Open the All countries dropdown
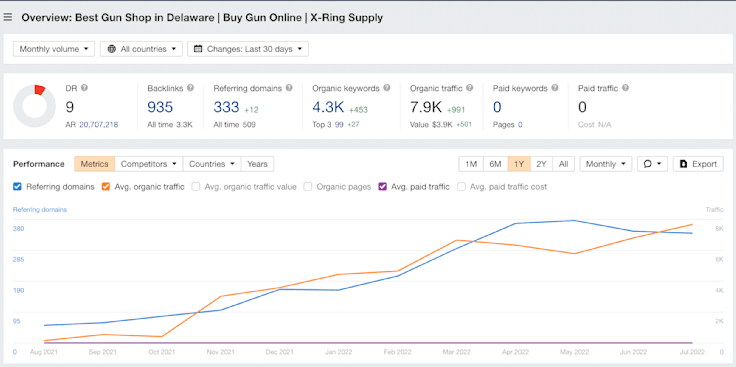The image size is (736, 367). (x=141, y=49)
